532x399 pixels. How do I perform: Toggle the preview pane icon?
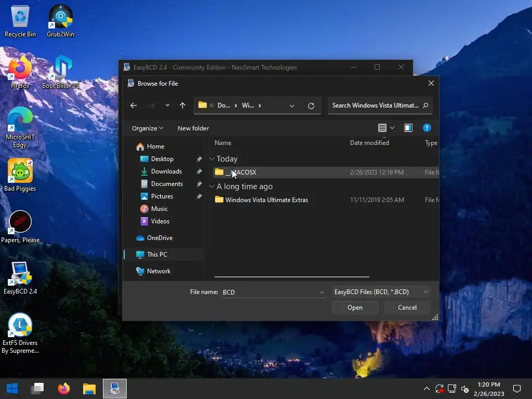click(x=408, y=128)
